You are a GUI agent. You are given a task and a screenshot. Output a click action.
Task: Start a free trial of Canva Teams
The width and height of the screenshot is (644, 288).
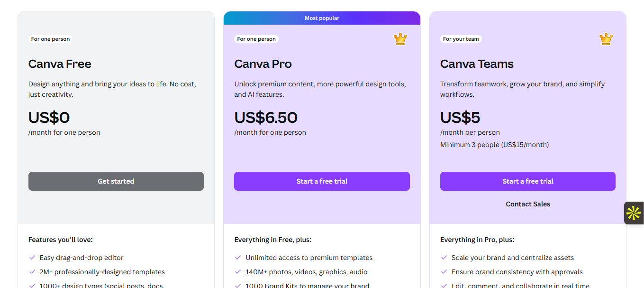pos(527,181)
